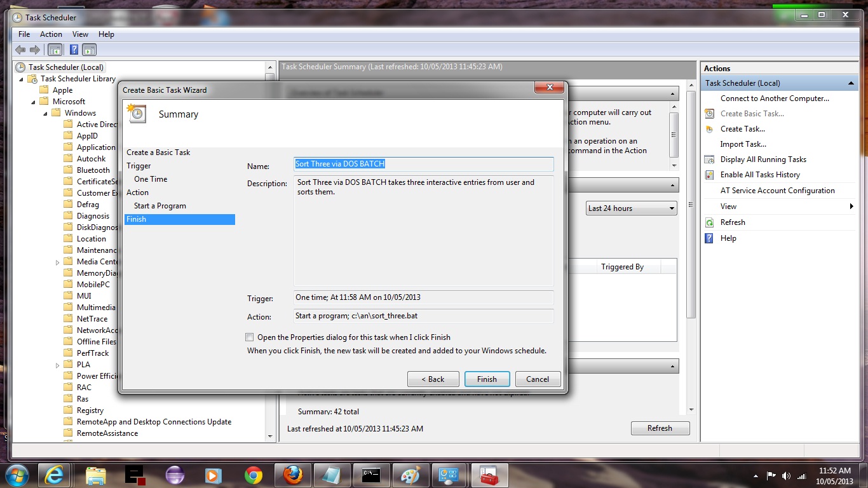Expand the Media Center folder node
The width and height of the screenshot is (868, 488).
pyautogui.click(x=57, y=262)
